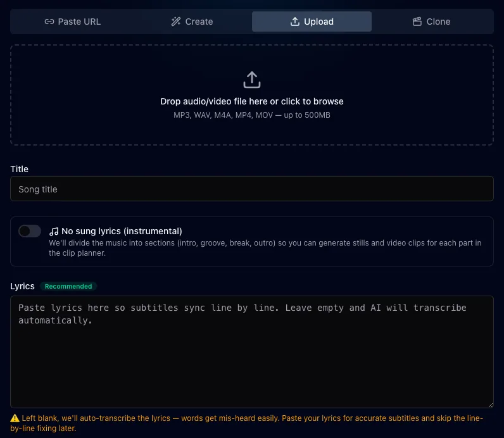Open the Create tab
Screen dimensions: 504x438
pos(192,22)
